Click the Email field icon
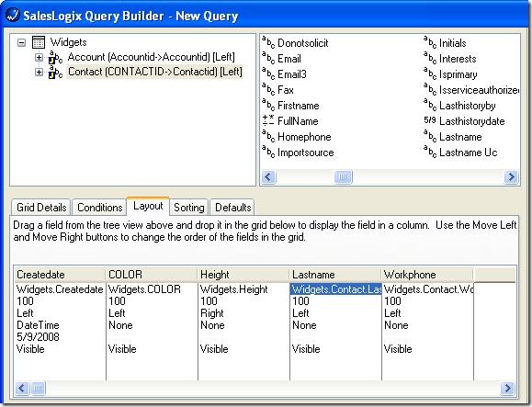Viewport: 532px width, 407px height. tap(268, 58)
